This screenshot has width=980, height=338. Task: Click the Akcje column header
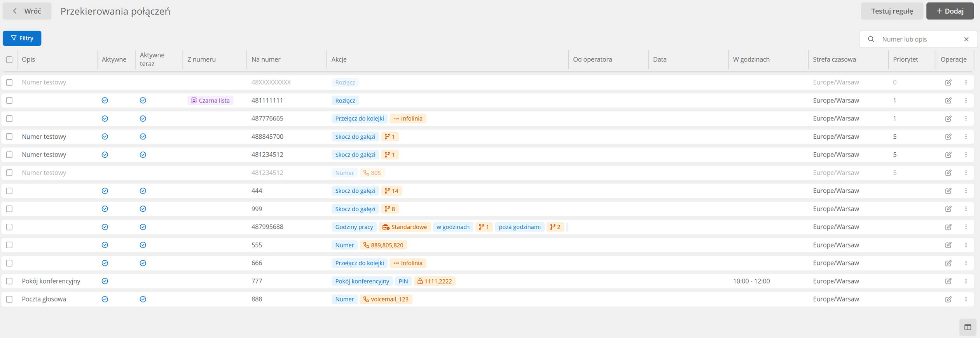(x=339, y=59)
